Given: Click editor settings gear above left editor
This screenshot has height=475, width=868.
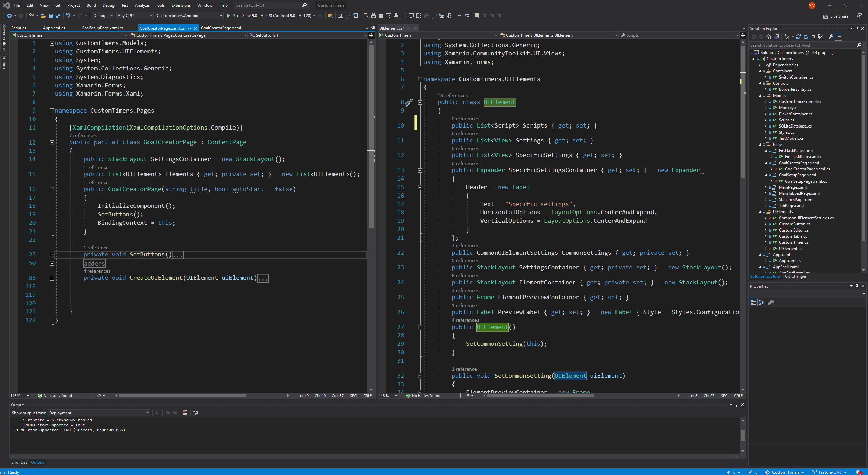Looking at the screenshot, I should [x=373, y=28].
